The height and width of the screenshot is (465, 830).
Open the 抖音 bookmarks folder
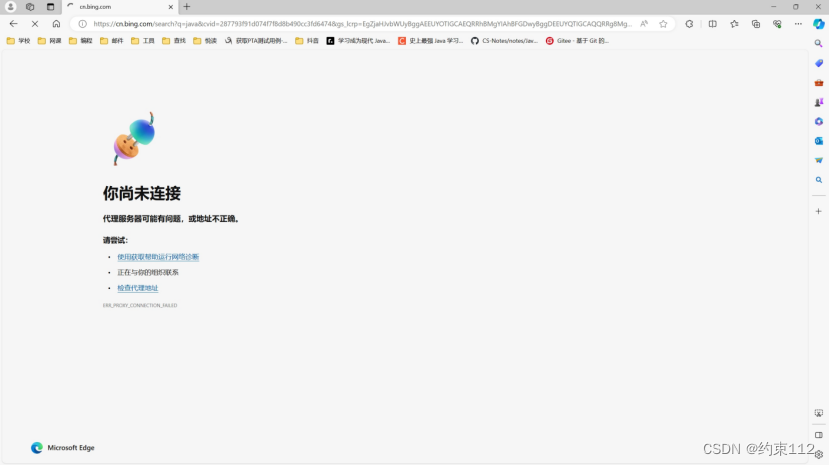tap(307, 41)
